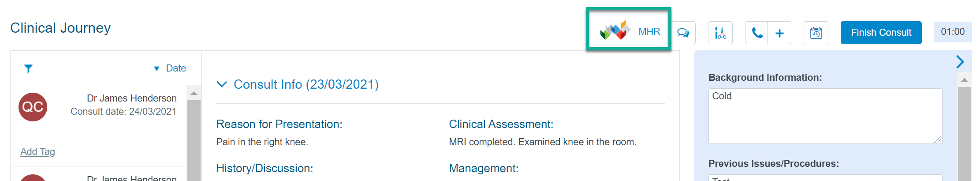Image resolution: width=980 pixels, height=181 pixels.
Task: Change the Date sort order dropdown
Action: coord(170,68)
